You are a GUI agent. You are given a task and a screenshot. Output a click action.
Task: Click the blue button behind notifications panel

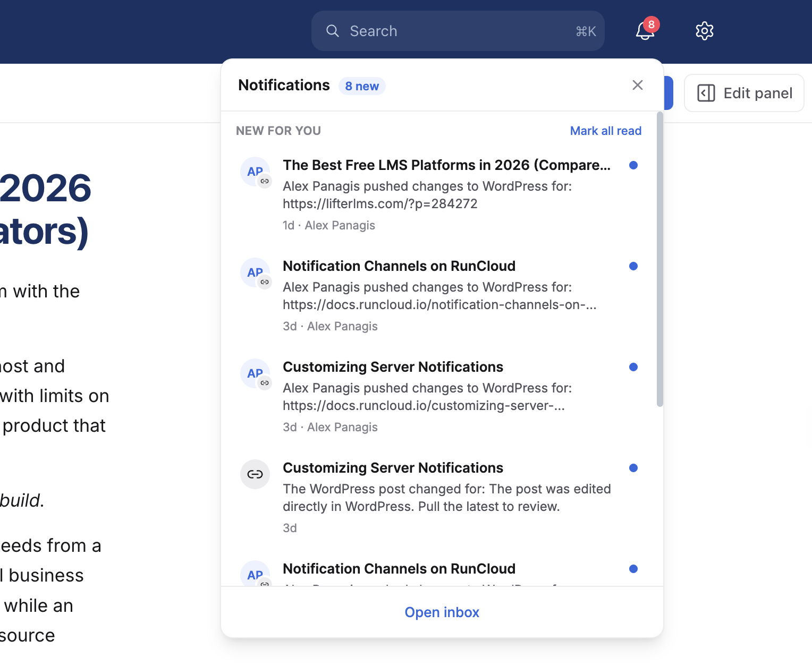(x=669, y=93)
